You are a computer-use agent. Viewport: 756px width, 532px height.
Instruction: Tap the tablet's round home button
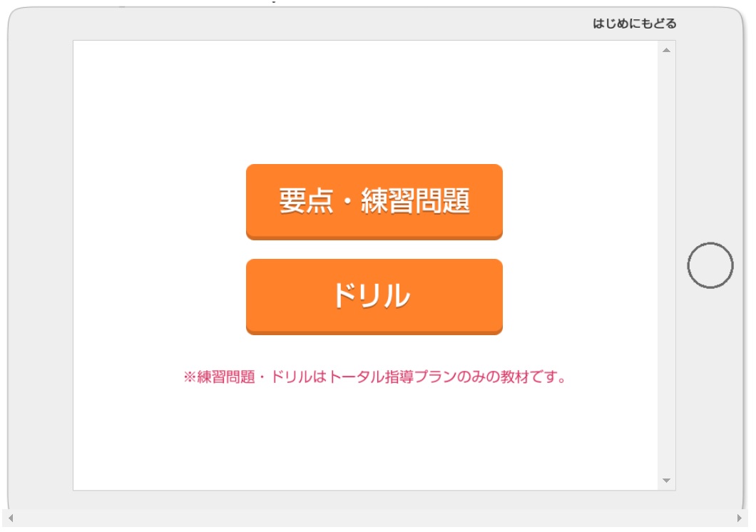click(710, 265)
